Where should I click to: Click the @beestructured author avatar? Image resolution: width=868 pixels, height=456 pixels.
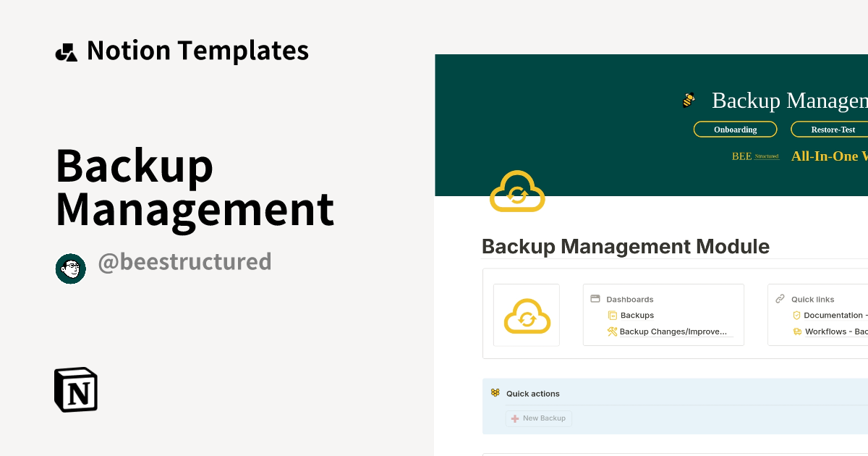70,268
